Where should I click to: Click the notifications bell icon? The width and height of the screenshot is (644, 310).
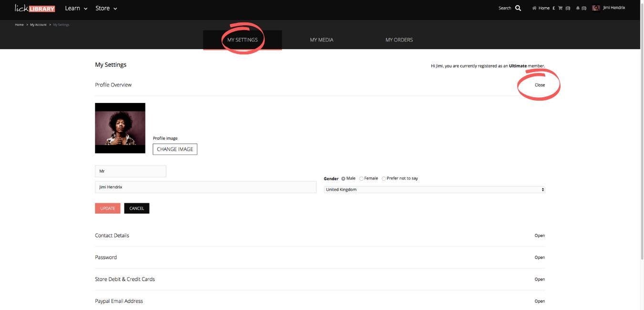[578, 8]
